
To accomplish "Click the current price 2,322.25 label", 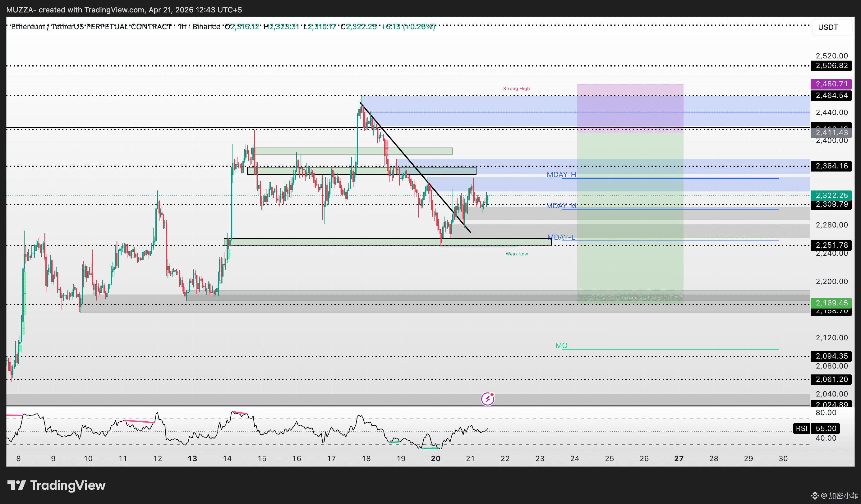I will click(831, 195).
